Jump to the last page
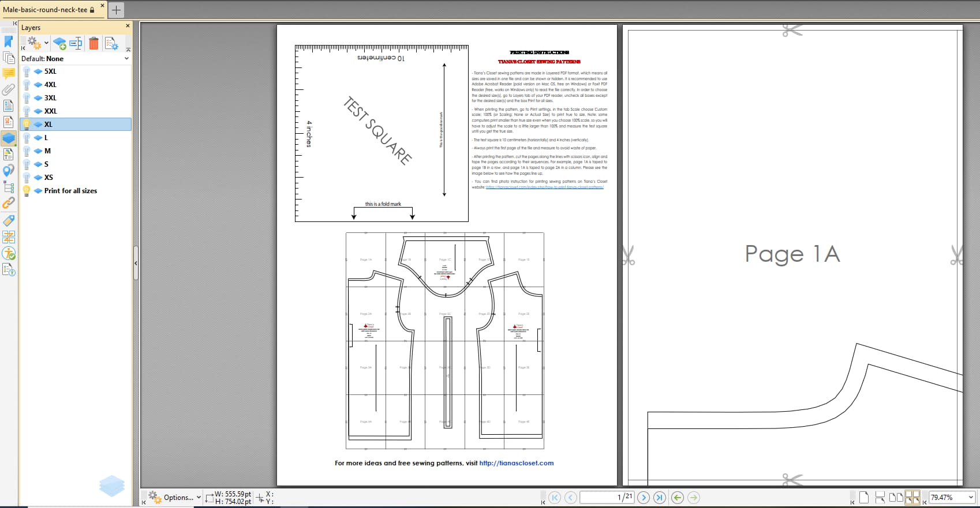980x508 pixels. click(x=659, y=497)
